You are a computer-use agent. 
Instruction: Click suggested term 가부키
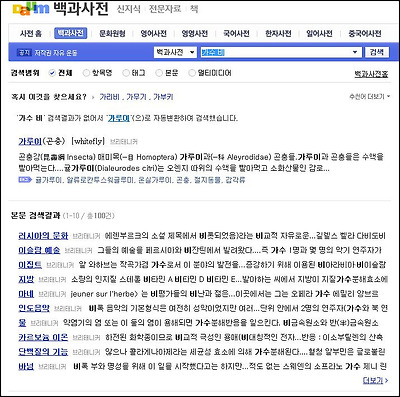point(163,97)
